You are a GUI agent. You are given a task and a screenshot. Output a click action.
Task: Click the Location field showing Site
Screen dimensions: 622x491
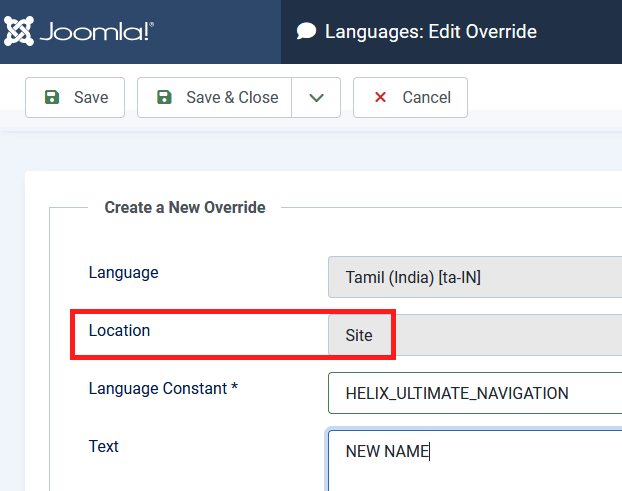click(475, 335)
